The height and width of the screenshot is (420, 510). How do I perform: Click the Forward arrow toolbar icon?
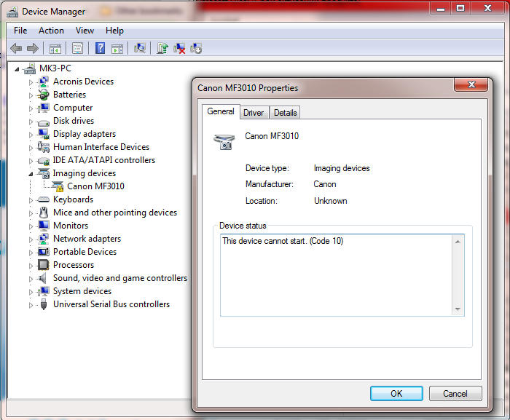coord(33,49)
